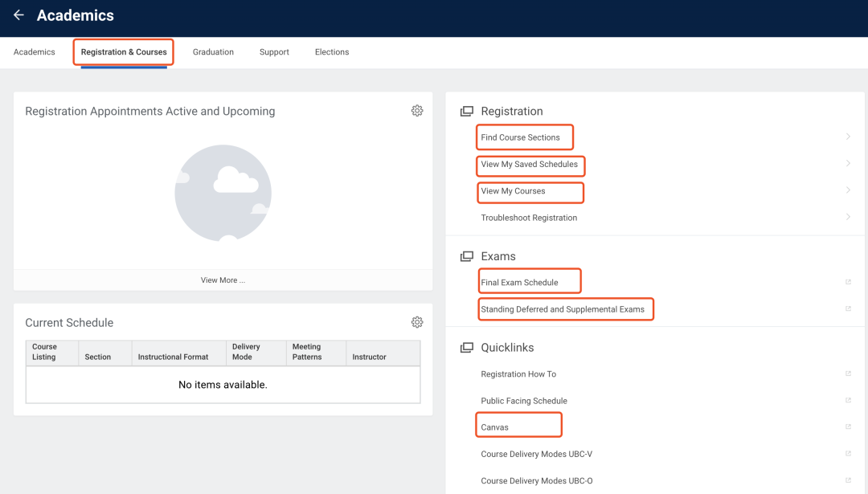Select the Elections tab
Image resolution: width=868 pixels, height=494 pixels.
click(x=332, y=52)
